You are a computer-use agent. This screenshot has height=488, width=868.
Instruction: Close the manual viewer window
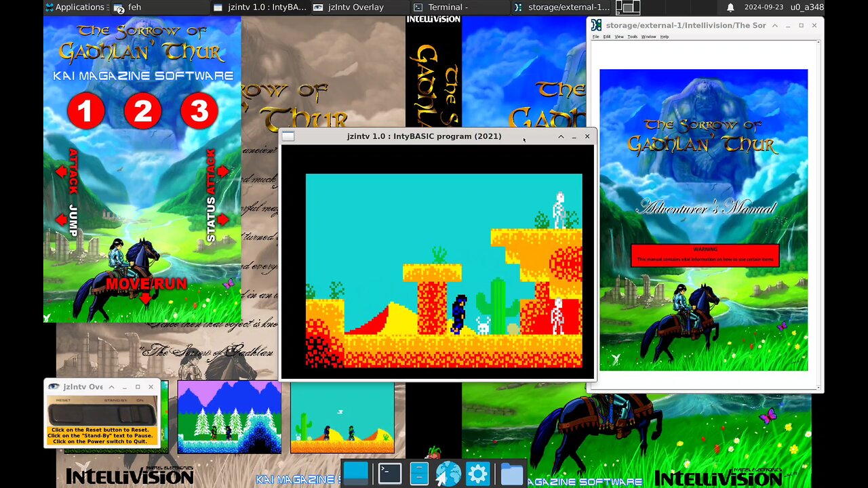click(x=814, y=25)
